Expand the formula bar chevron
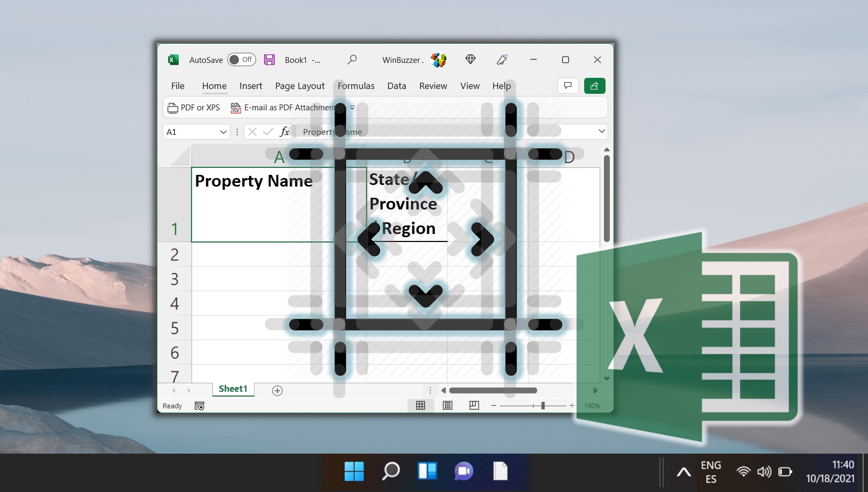868x492 pixels. (602, 131)
